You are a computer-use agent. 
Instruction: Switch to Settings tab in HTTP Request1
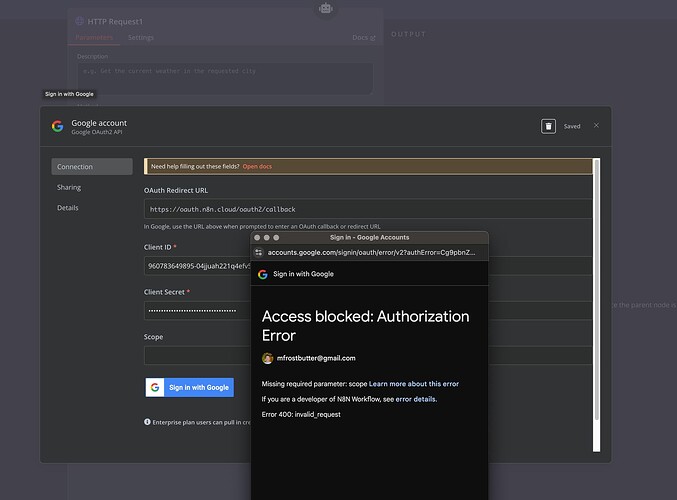coord(141,38)
